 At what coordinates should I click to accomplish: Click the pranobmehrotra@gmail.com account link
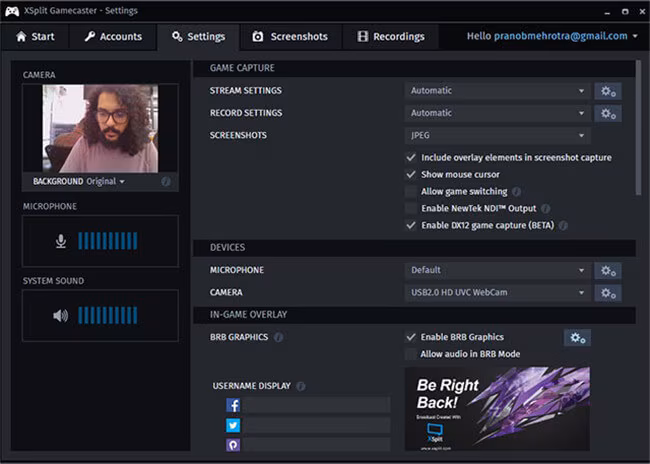pyautogui.click(x=560, y=36)
